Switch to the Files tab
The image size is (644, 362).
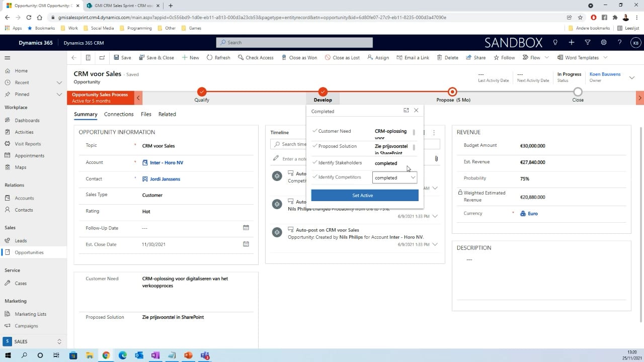click(146, 114)
